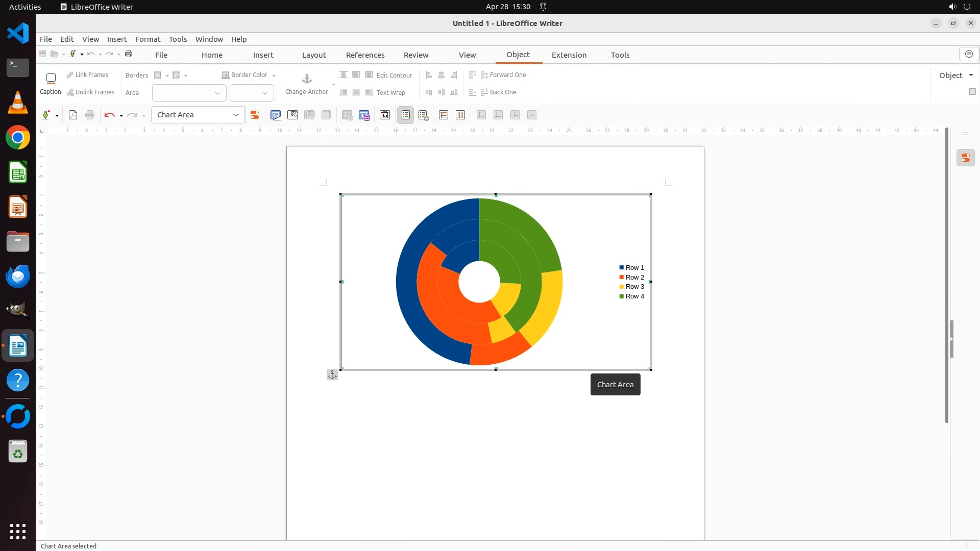Click the Change Anchor button
The image size is (980, 551).
pyautogui.click(x=306, y=84)
